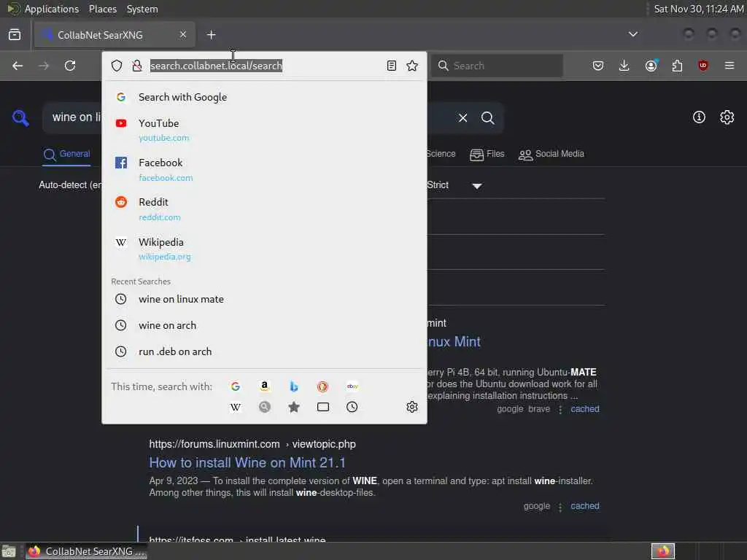Click the Firefox Search box field

pos(497,66)
